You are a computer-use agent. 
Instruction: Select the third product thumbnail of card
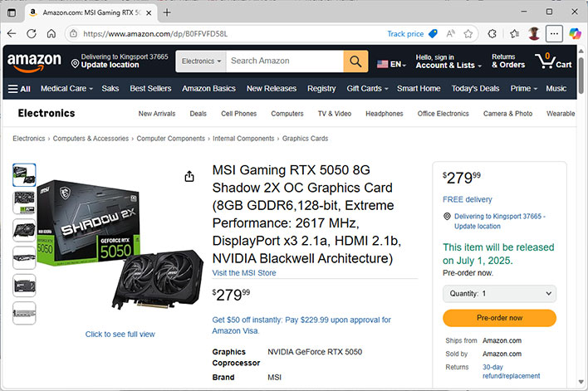pyautogui.click(x=24, y=230)
